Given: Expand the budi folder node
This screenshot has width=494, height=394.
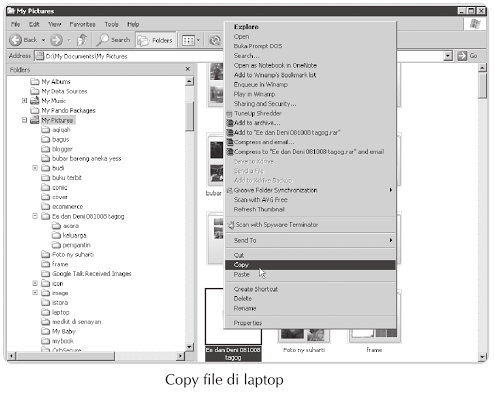Looking at the screenshot, I should coord(35,168).
